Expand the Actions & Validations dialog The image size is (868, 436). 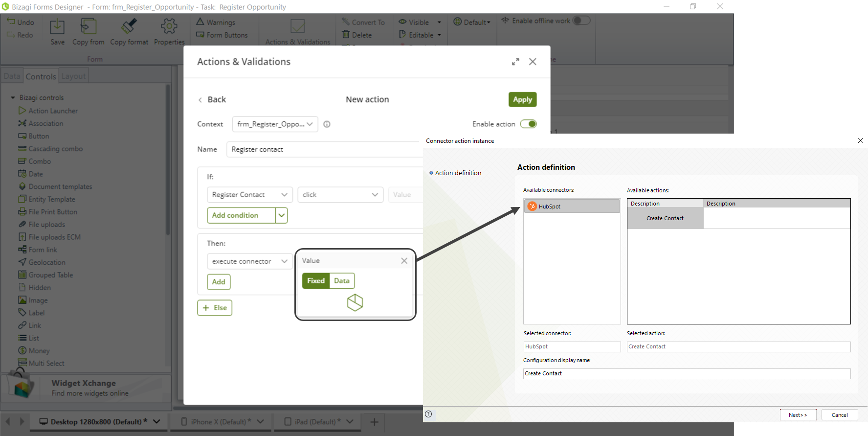click(x=515, y=62)
